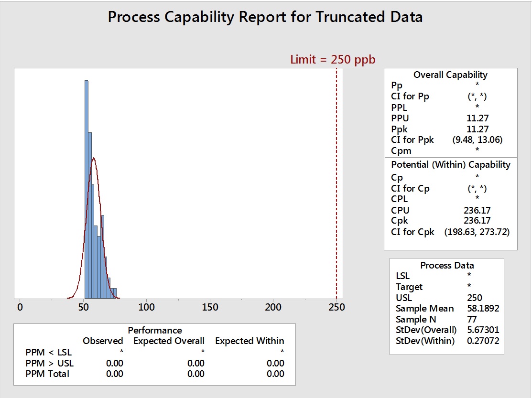
Task: Select the red normal curve peak
Action: (94, 158)
